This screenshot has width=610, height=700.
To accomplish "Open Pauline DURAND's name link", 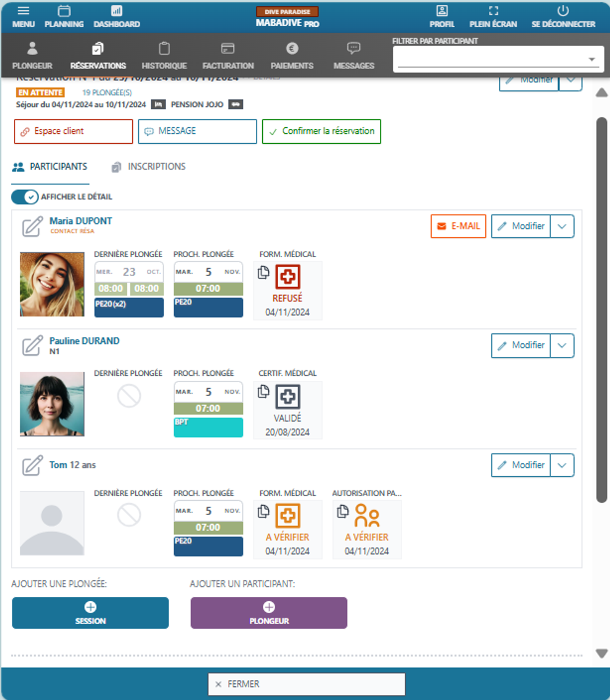I will [x=84, y=341].
